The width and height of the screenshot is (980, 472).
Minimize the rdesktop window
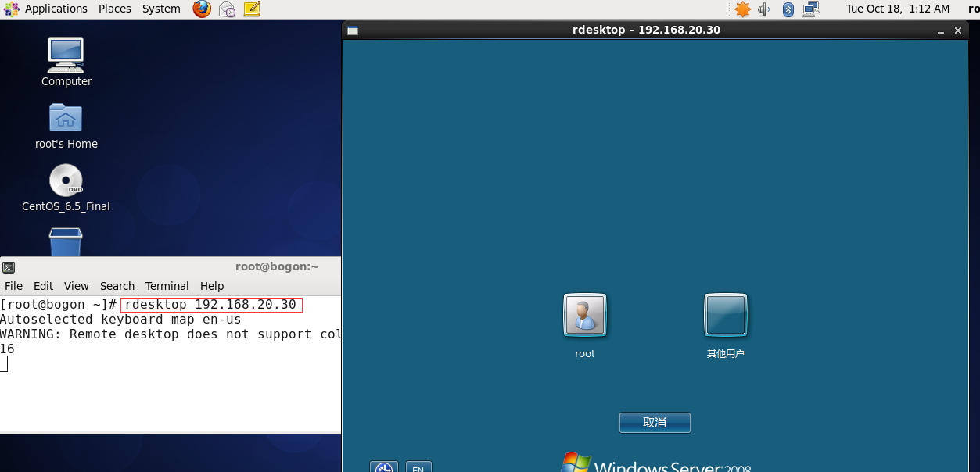click(941, 31)
